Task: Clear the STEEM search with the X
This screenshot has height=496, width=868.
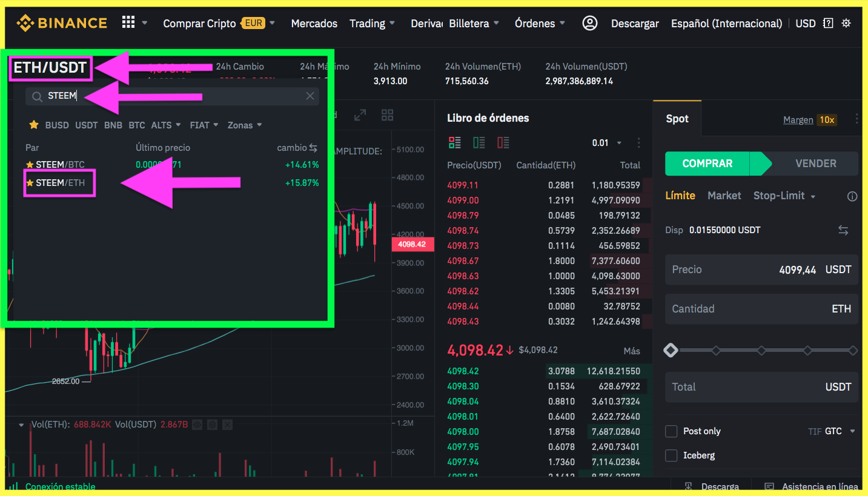Action: coord(310,96)
